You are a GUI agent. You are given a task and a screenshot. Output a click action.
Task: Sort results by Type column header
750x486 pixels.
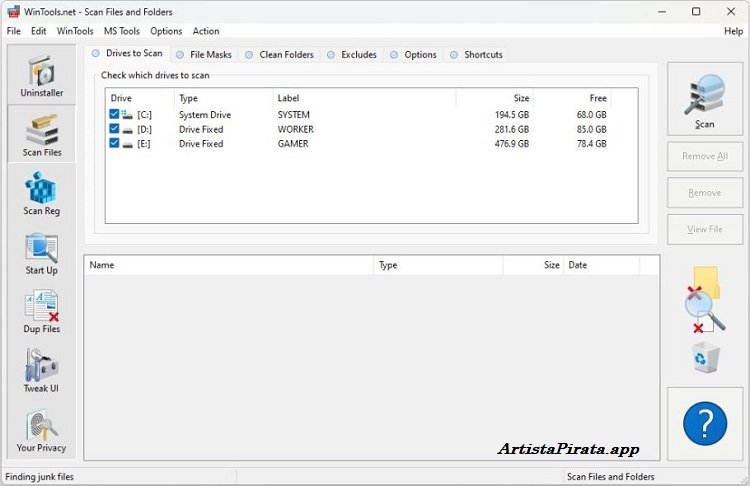point(438,265)
